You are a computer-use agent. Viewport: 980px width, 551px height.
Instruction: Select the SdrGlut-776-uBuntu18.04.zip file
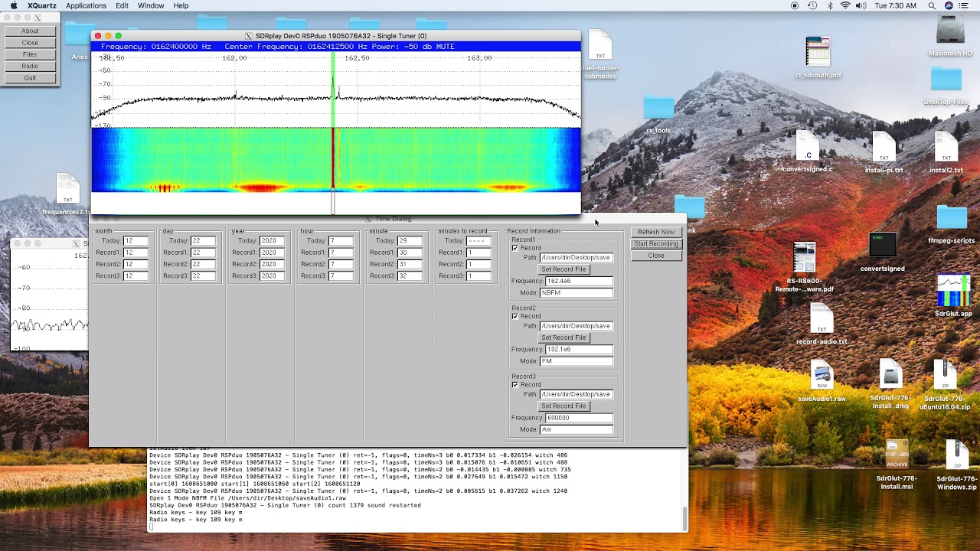945,375
